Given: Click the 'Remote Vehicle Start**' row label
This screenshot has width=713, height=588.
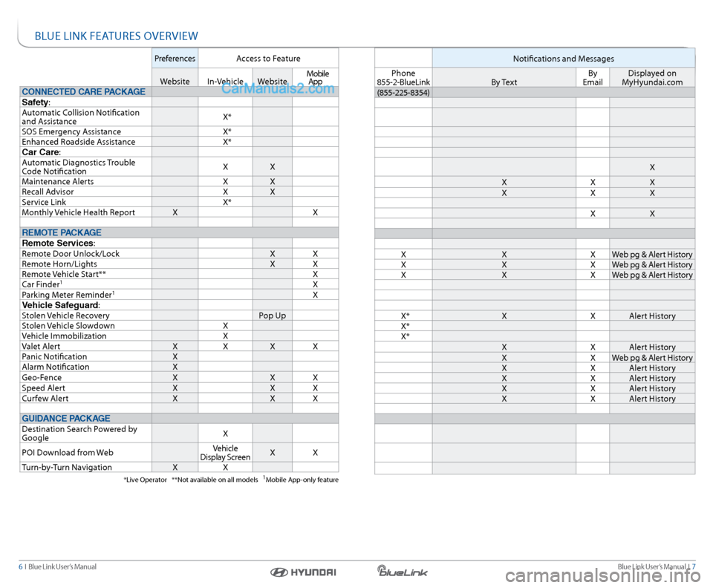Looking at the screenshot, I should (x=64, y=275).
